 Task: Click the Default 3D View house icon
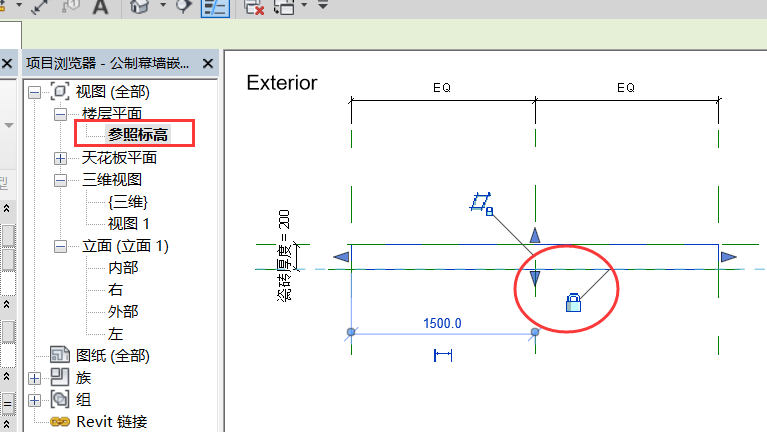click(x=141, y=8)
